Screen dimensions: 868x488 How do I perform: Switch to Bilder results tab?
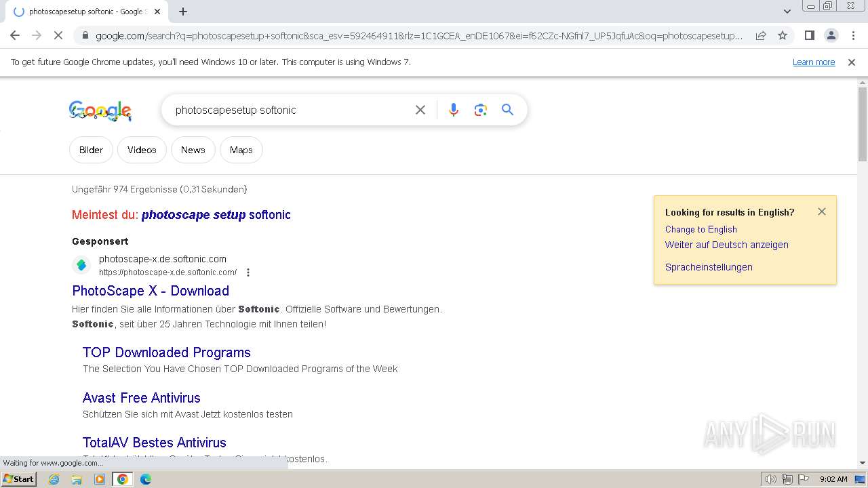(x=91, y=150)
